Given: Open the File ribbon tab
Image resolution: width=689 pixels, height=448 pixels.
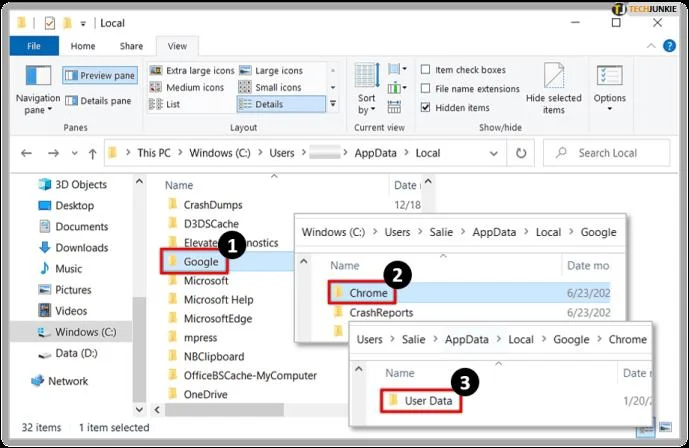Looking at the screenshot, I should 34,46.
